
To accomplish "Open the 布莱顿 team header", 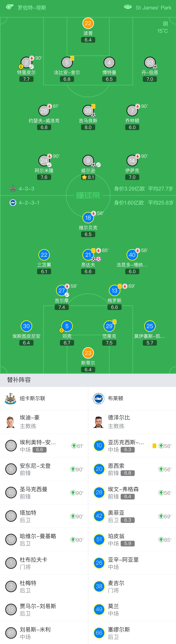I will point(132,398).
